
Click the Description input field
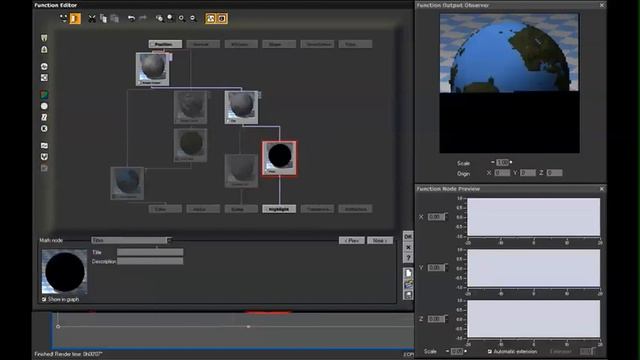[150, 261]
